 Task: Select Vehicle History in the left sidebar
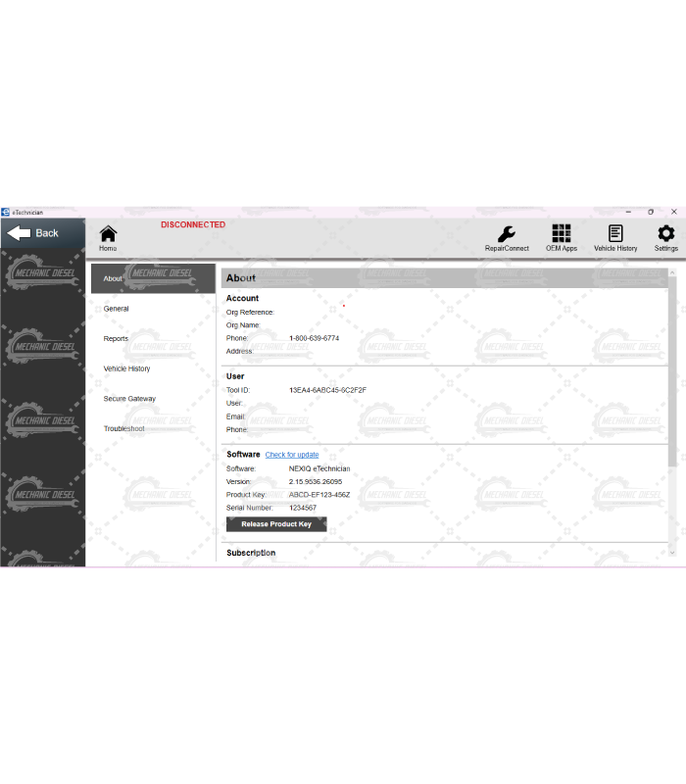[126, 368]
